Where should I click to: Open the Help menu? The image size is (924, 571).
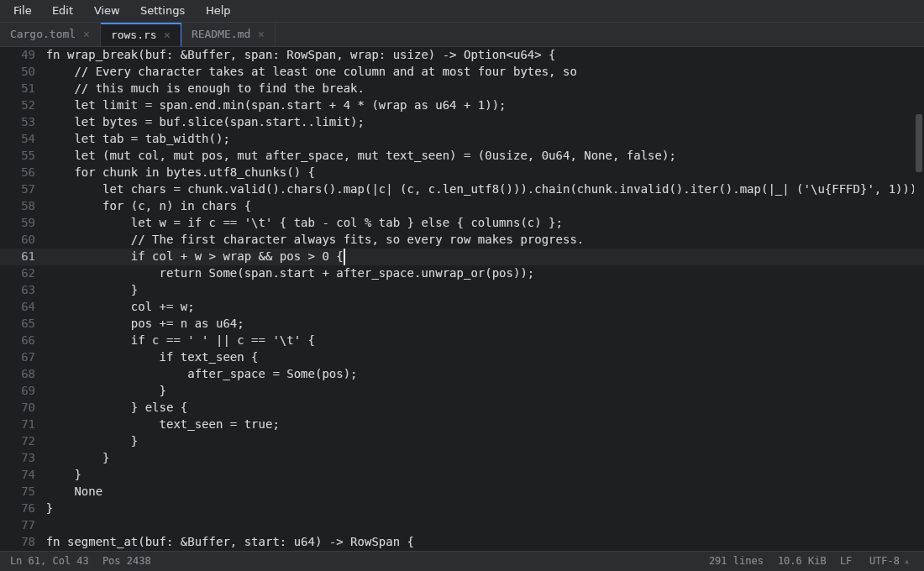pyautogui.click(x=218, y=11)
